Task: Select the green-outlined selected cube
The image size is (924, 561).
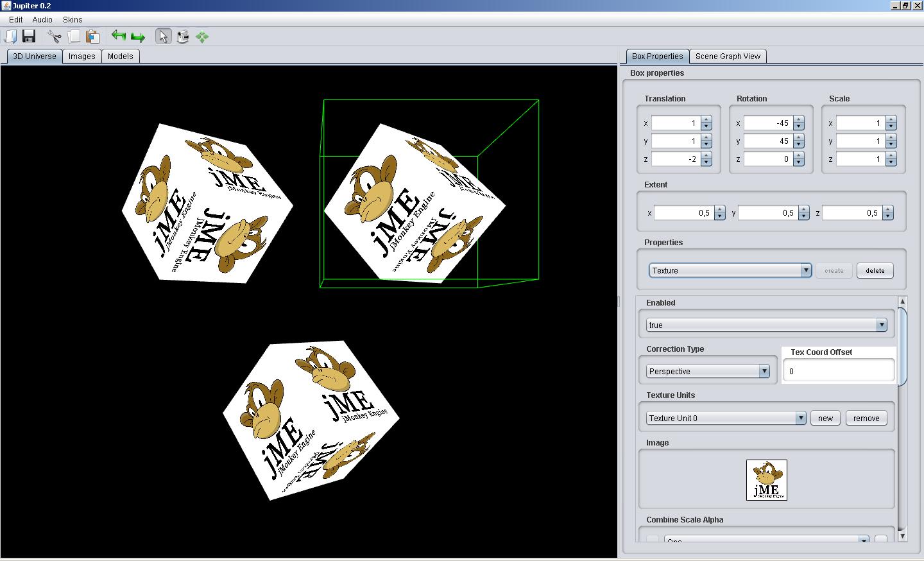Action: point(415,203)
